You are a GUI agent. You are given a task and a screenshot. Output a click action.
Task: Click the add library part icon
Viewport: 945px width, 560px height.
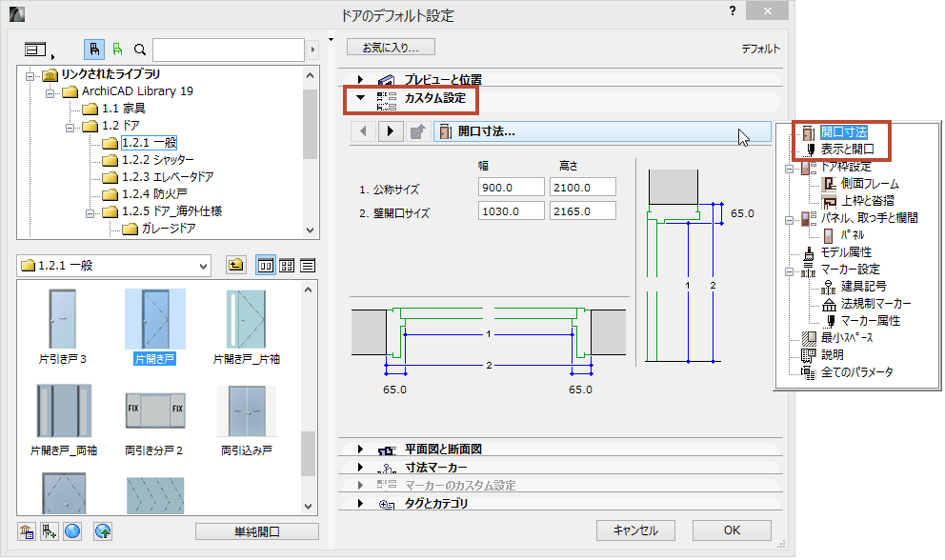(x=49, y=531)
